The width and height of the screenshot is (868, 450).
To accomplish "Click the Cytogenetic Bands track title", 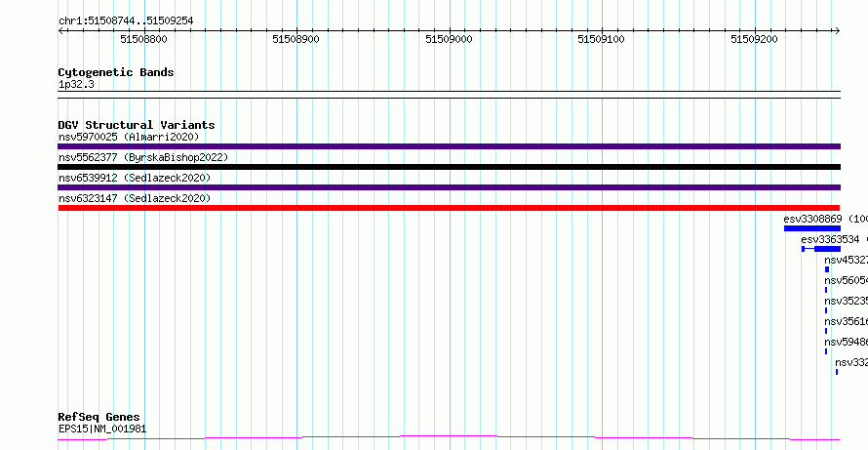I will pos(116,72).
